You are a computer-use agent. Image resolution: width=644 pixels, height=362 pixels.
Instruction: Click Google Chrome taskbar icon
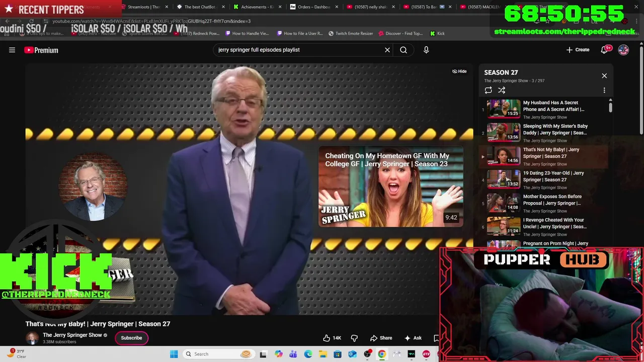[382, 354]
